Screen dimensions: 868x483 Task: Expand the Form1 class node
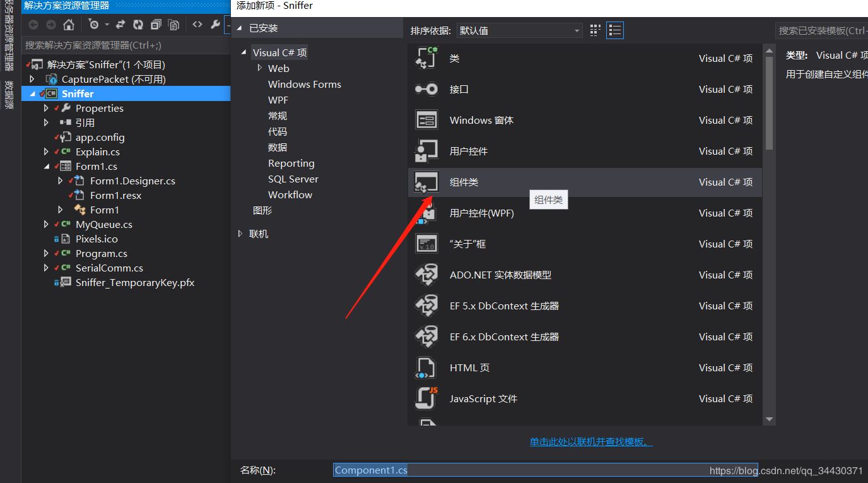(x=61, y=210)
